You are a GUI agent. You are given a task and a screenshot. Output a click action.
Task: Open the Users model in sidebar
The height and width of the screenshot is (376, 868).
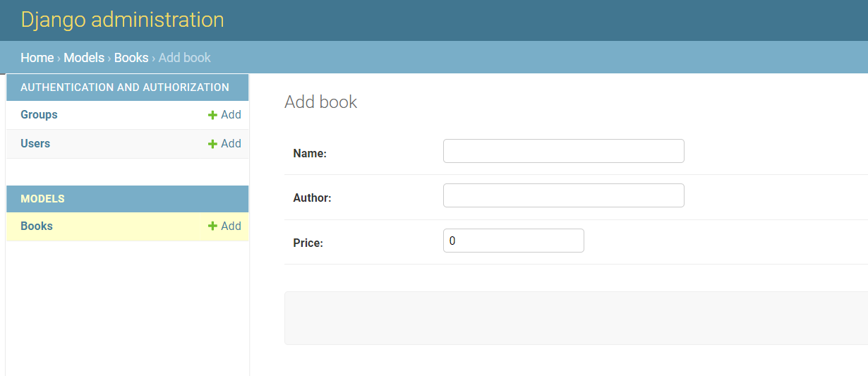(x=35, y=144)
